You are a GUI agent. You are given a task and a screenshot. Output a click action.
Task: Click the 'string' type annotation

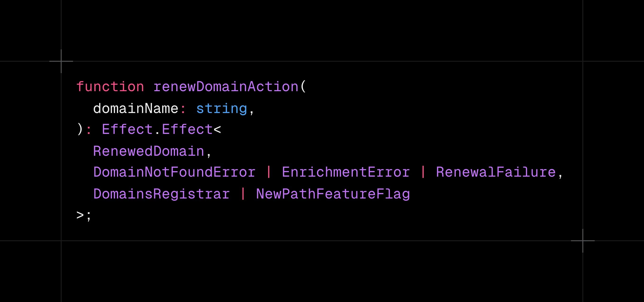(222, 109)
